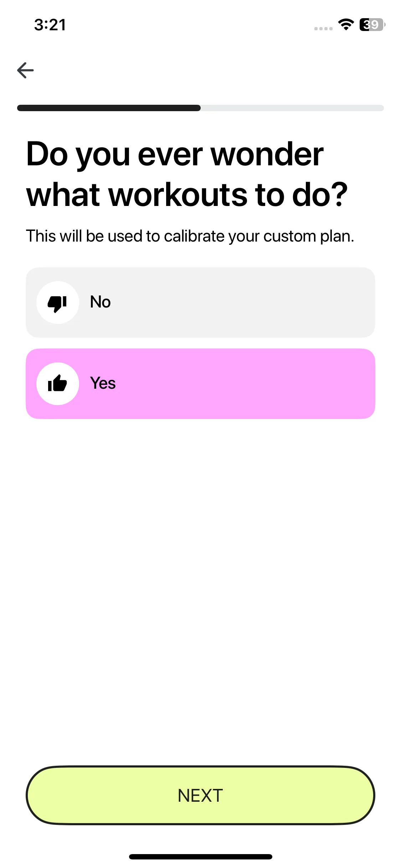Tap the Wi-Fi status icon
401x868 pixels.
click(345, 25)
